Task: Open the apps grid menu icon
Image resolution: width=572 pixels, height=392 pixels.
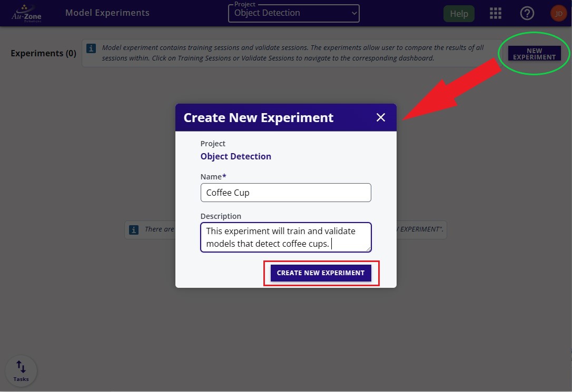Action: coord(495,14)
